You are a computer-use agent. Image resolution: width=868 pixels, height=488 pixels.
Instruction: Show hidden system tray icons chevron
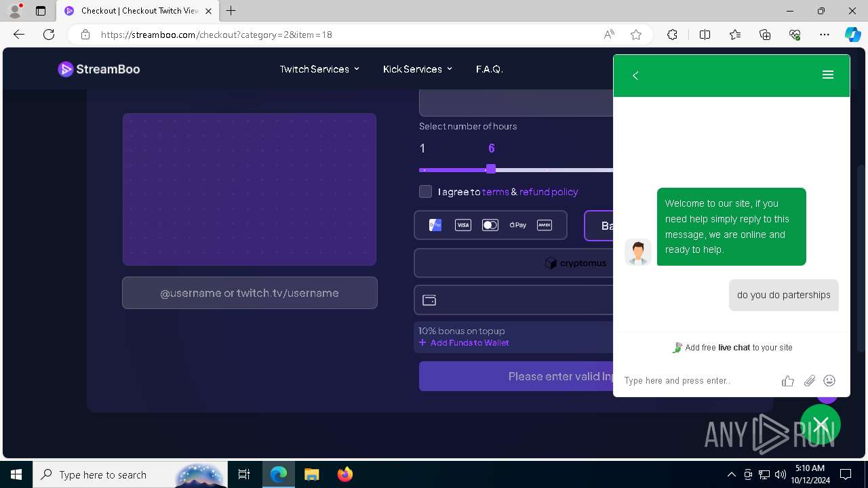point(731,474)
